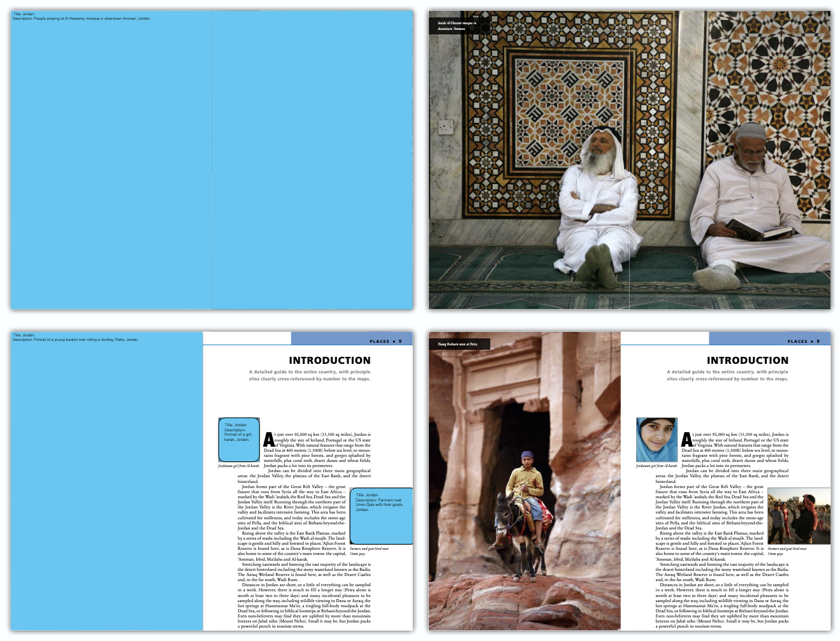
Task: Select drop cap 'A' on the placeholder page
Action: pyautogui.click(x=268, y=440)
